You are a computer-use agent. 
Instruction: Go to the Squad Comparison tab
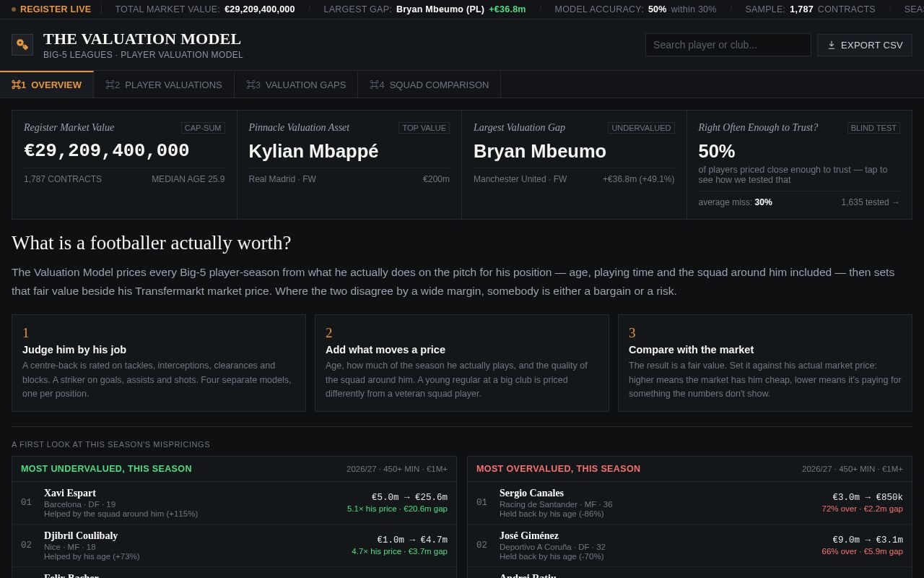point(430,85)
